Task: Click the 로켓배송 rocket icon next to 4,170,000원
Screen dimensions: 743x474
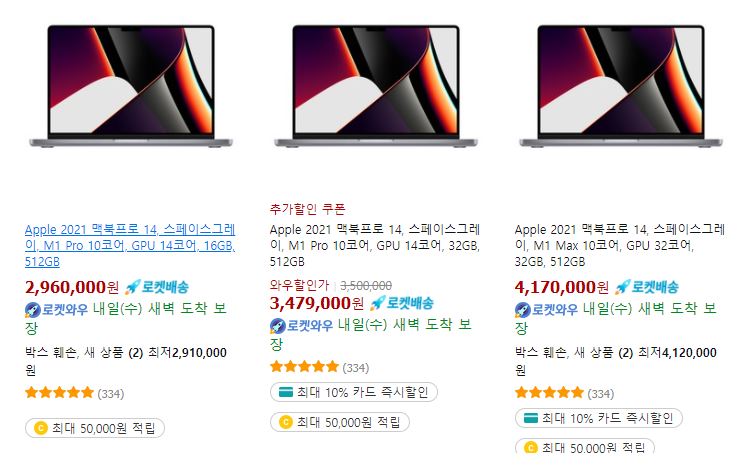Action: [x=623, y=287]
